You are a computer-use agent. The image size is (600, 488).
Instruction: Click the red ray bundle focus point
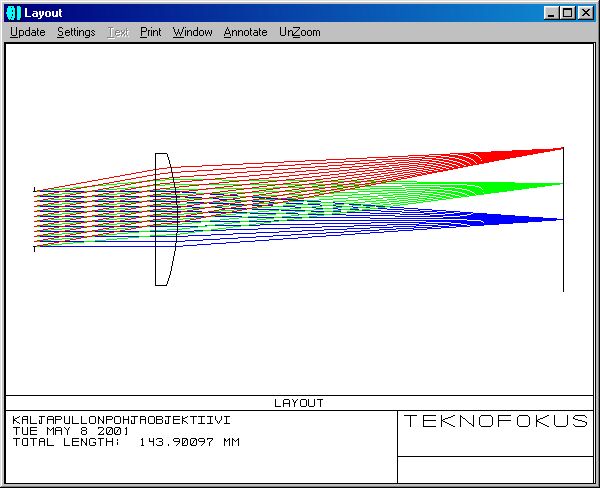pos(561,149)
